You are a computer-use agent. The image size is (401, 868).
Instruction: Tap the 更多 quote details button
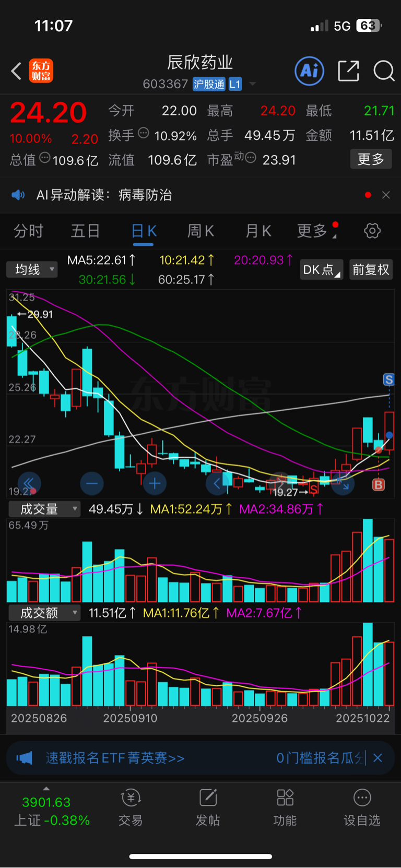pos(371,159)
